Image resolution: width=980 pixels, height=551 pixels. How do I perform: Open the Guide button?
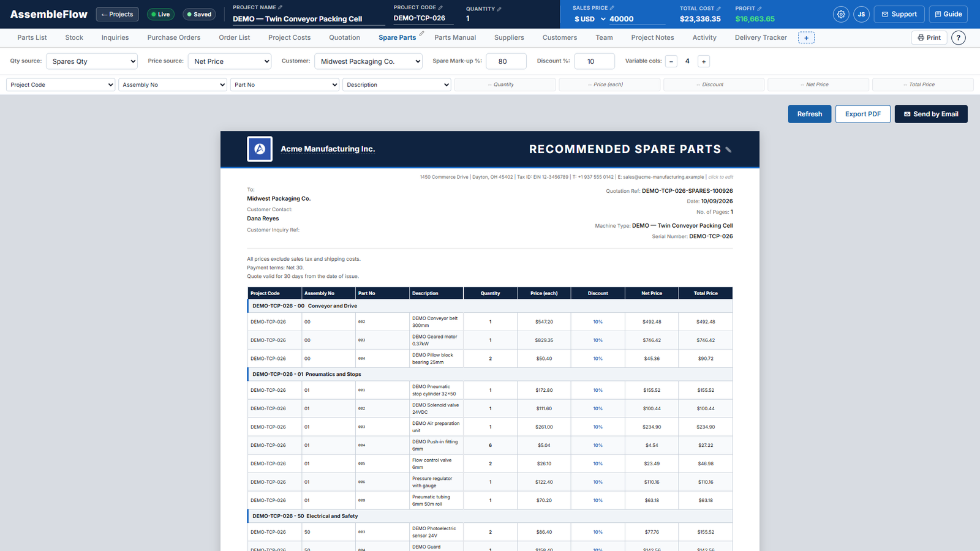pos(948,14)
